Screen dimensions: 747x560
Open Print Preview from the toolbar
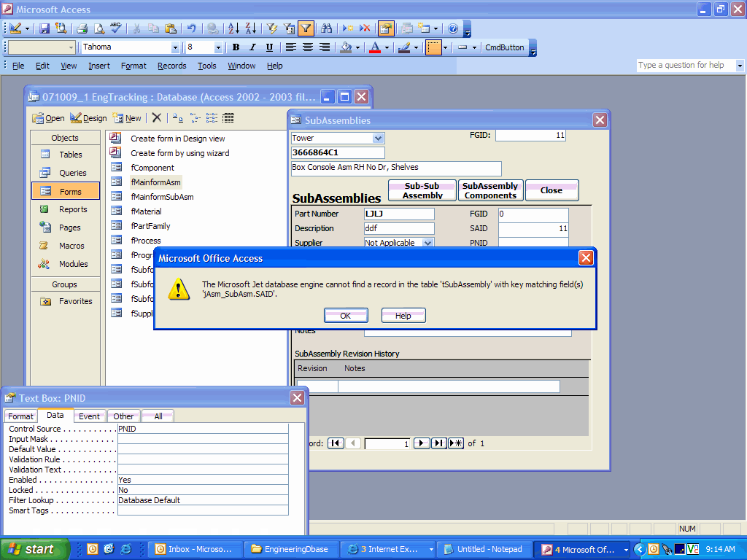98,28
